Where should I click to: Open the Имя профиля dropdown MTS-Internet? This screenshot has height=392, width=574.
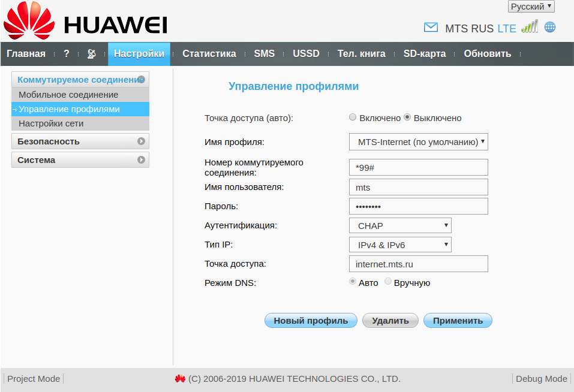coord(419,142)
